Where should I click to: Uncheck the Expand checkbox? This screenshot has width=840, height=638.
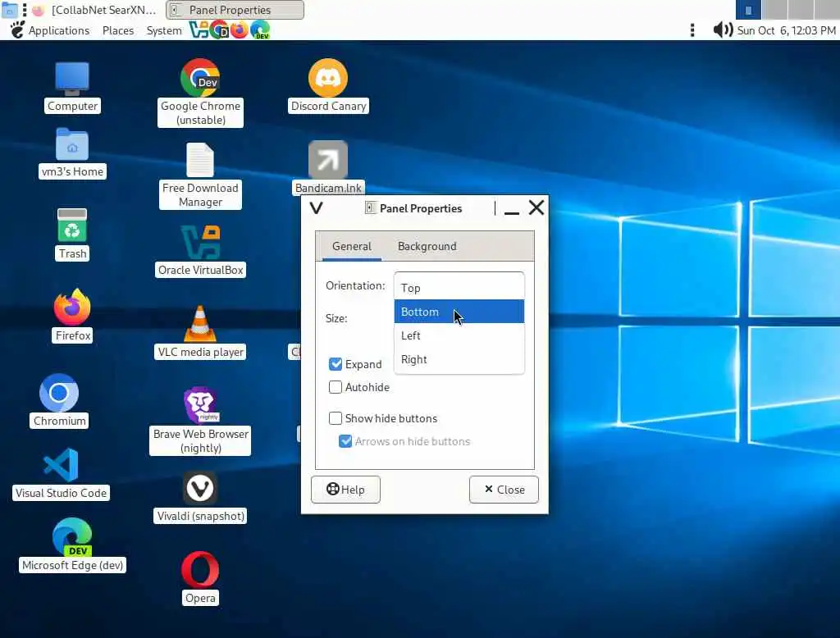tap(336, 364)
